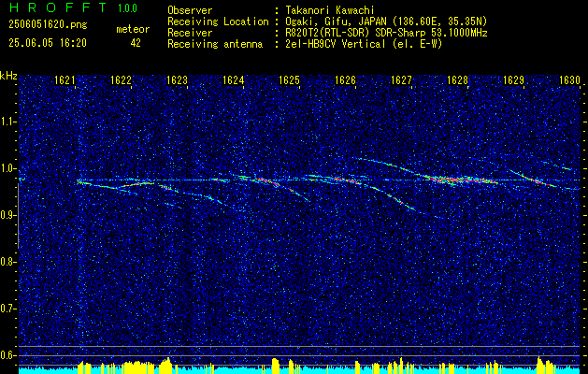Click time marker 1626
This screenshot has width=588, height=374.
coord(345,80)
